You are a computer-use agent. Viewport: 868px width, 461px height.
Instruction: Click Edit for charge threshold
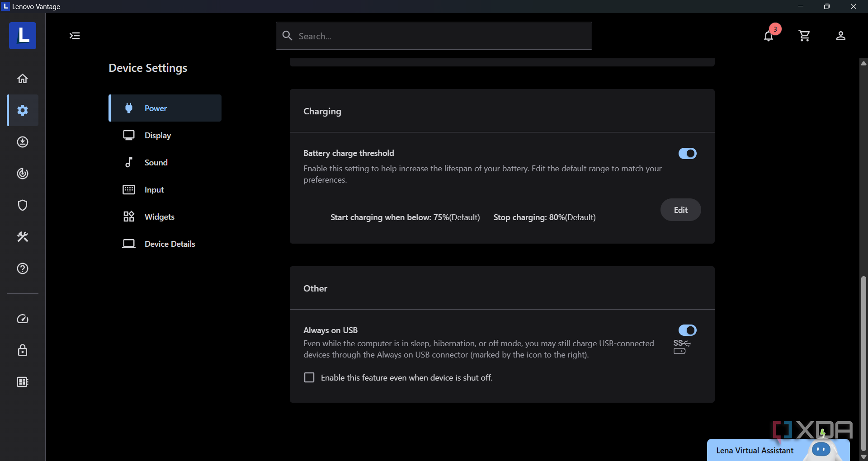pos(680,210)
